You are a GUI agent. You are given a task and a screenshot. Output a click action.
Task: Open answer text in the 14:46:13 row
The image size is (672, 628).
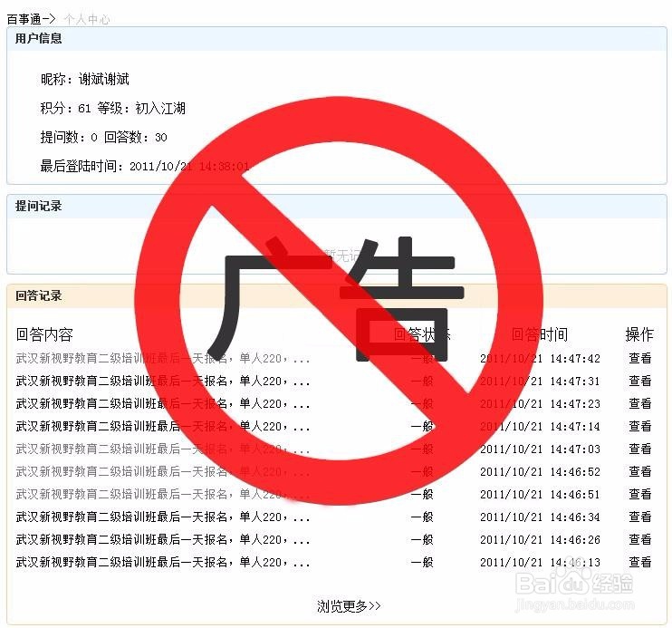pyautogui.click(x=163, y=563)
